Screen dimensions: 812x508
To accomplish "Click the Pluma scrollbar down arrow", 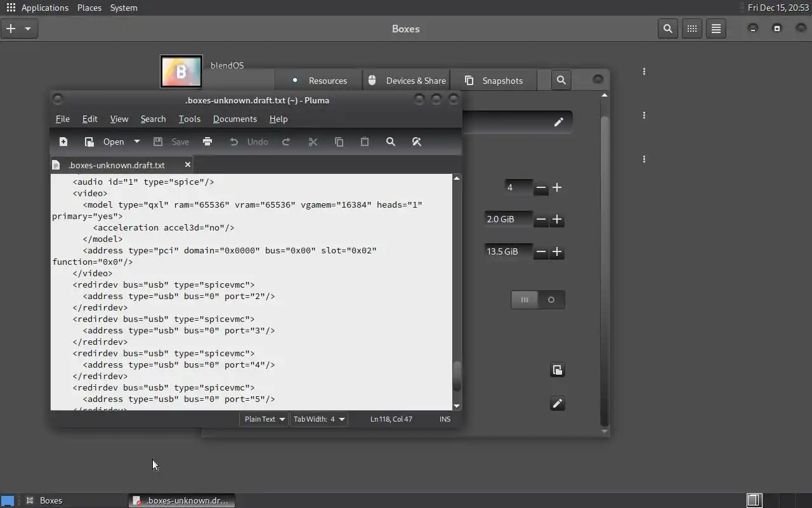I will [x=457, y=406].
